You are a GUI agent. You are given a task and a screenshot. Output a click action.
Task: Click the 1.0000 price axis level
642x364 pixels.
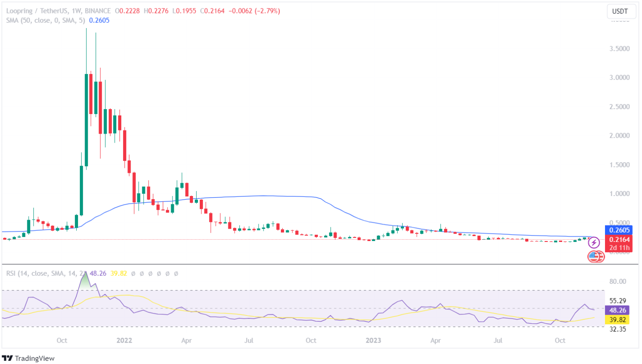click(620, 194)
